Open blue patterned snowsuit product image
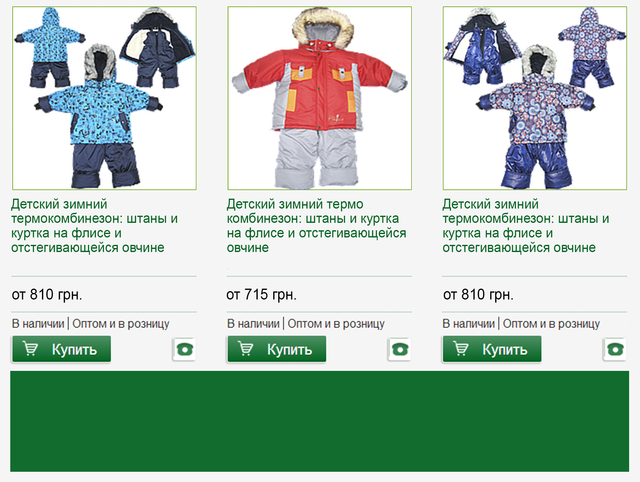 pos(104,98)
